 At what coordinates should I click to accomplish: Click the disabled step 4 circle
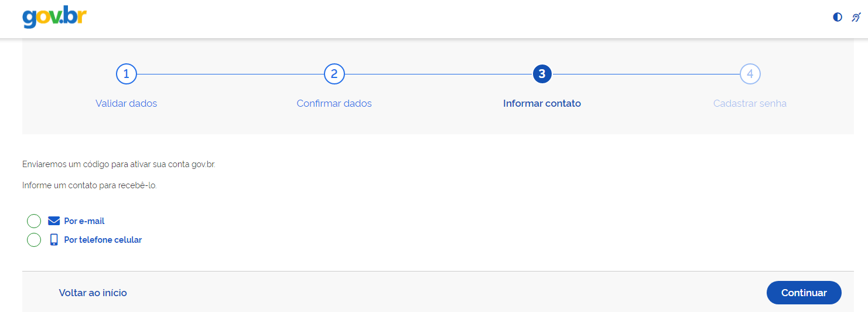click(750, 74)
